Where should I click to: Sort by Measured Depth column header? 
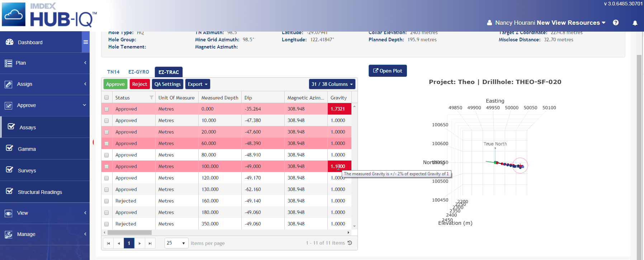pos(220,98)
